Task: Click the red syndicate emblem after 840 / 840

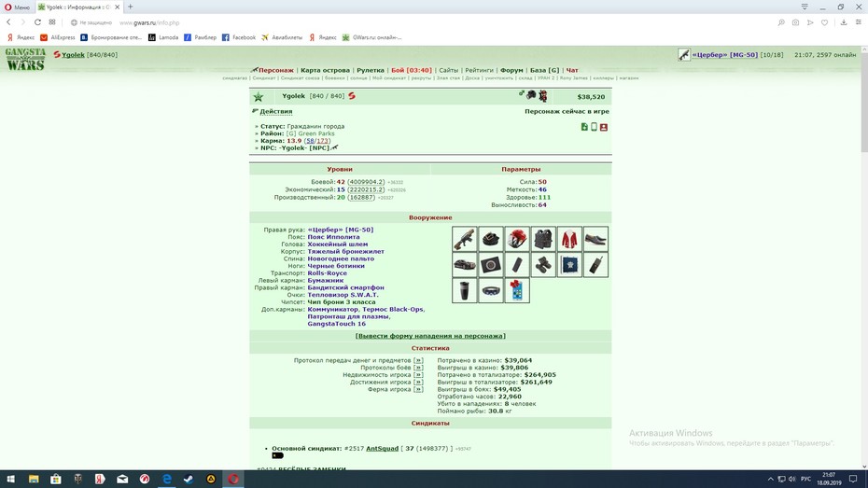Action: coord(352,96)
